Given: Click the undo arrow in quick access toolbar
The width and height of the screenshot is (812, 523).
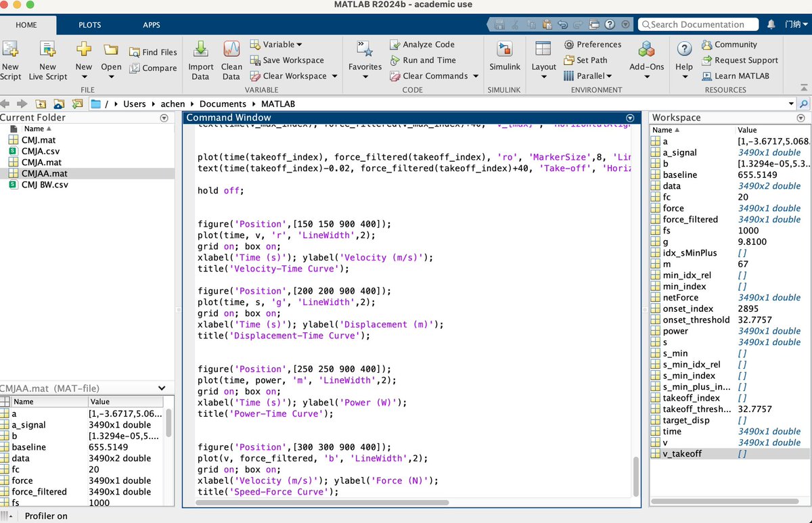Looking at the screenshot, I should [563, 24].
